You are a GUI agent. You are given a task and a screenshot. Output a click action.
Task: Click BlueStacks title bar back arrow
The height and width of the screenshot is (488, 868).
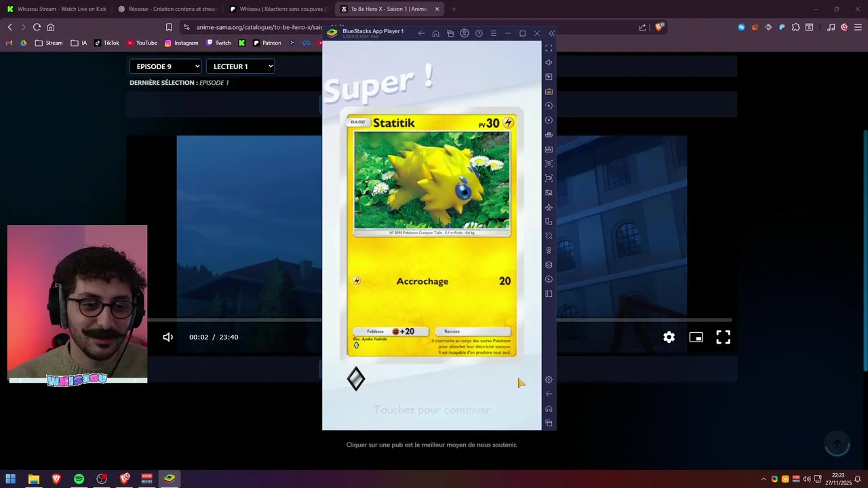(421, 33)
